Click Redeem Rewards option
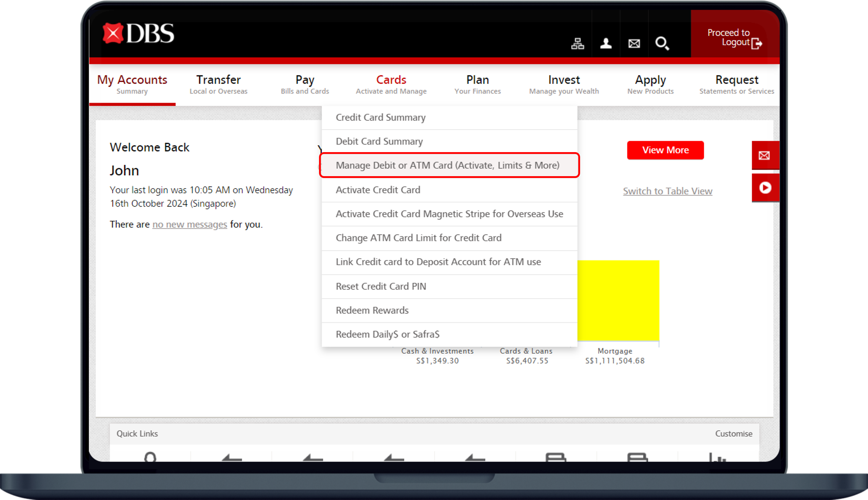 (x=372, y=311)
